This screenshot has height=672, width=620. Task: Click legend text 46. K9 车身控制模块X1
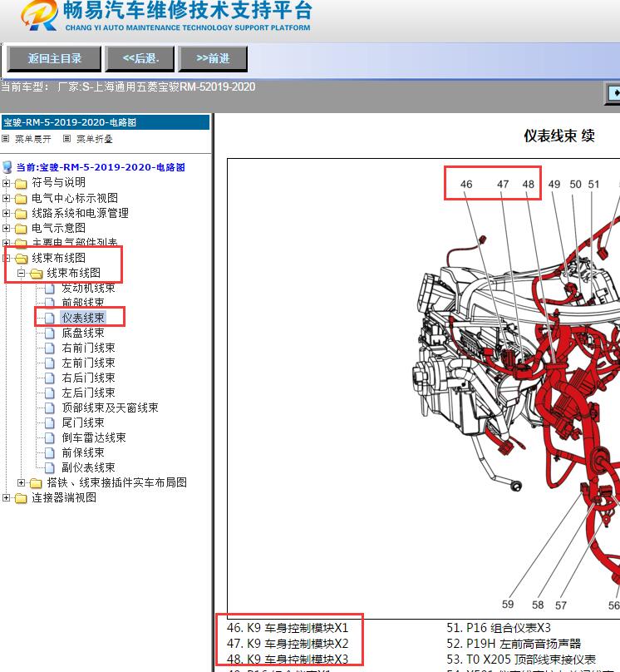point(288,628)
